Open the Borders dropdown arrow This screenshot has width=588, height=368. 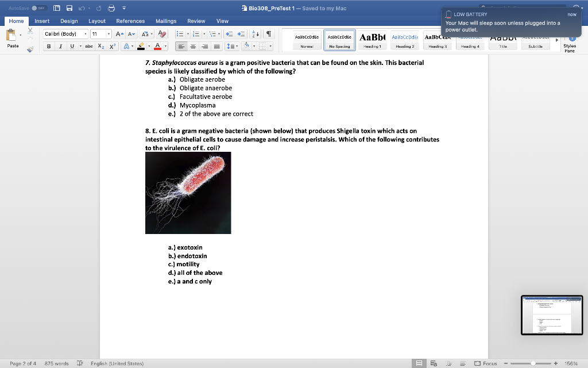coord(270,46)
